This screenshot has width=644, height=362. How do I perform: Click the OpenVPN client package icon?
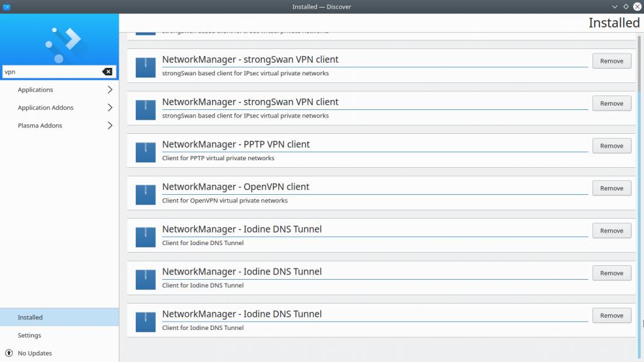145,193
